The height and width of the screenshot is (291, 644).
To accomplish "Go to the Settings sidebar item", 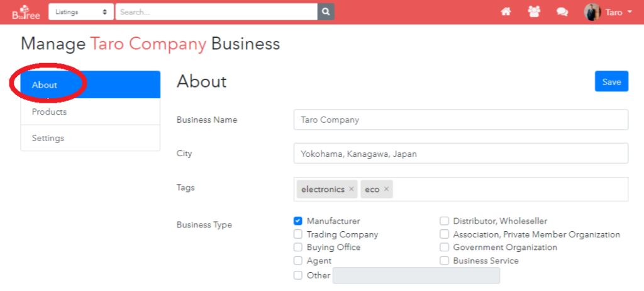I will click(91, 138).
